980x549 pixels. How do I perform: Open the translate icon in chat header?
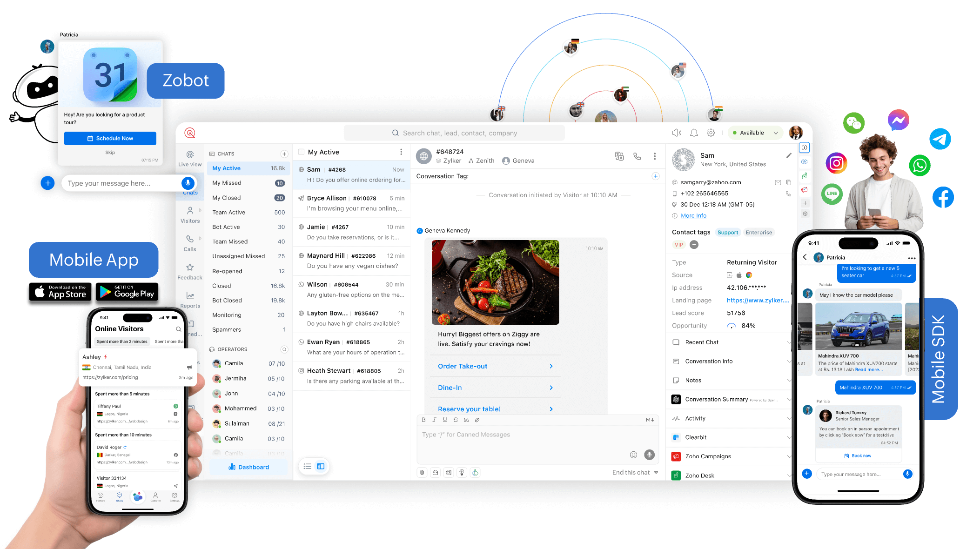pos(619,156)
